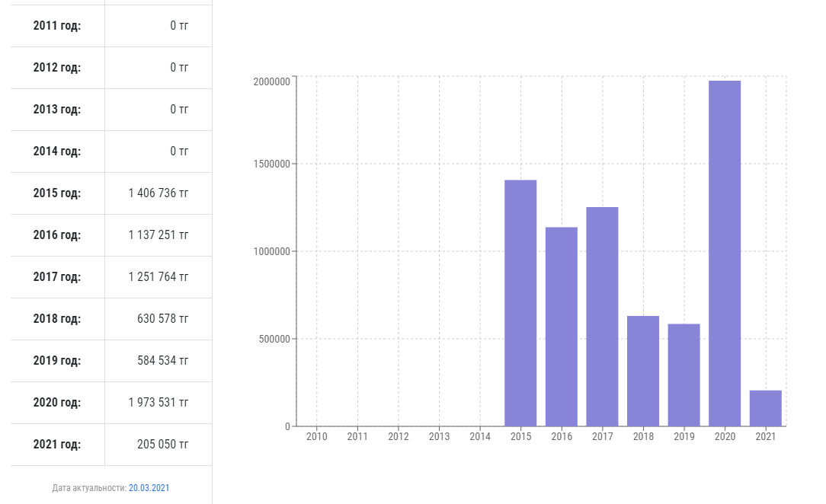The image size is (826, 504).
Task: Click the '2013 год:' row label
Action: [x=57, y=110]
